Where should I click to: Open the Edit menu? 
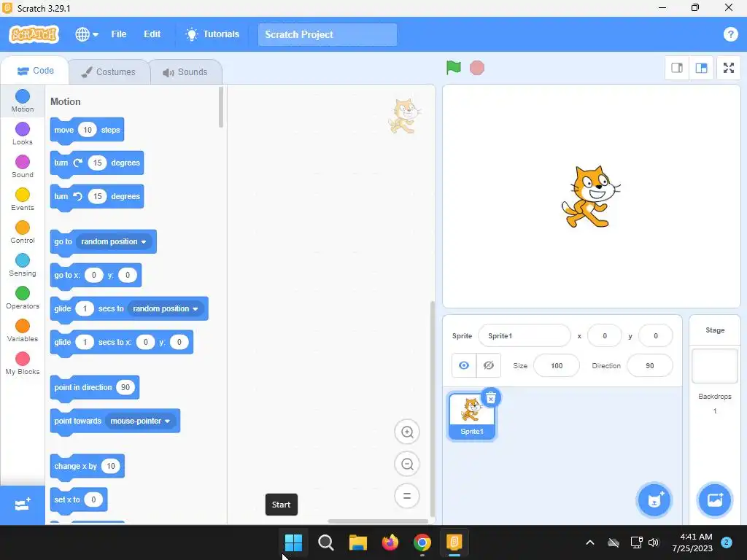point(152,34)
